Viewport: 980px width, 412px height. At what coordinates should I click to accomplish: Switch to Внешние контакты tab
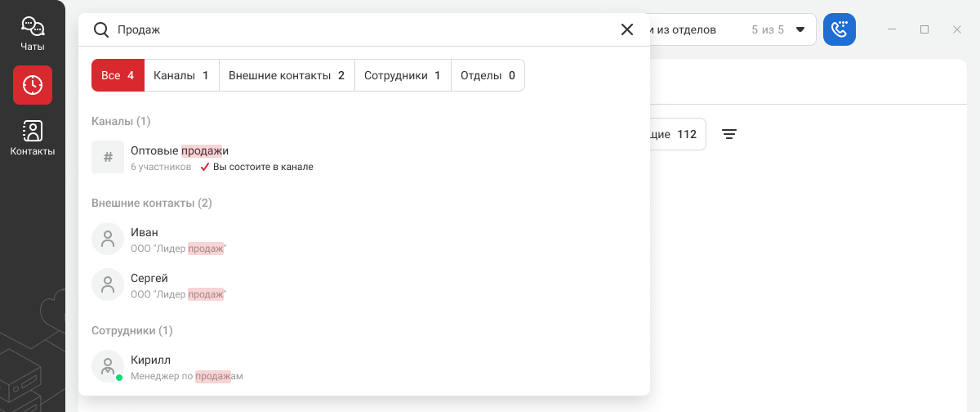pyautogui.click(x=287, y=75)
